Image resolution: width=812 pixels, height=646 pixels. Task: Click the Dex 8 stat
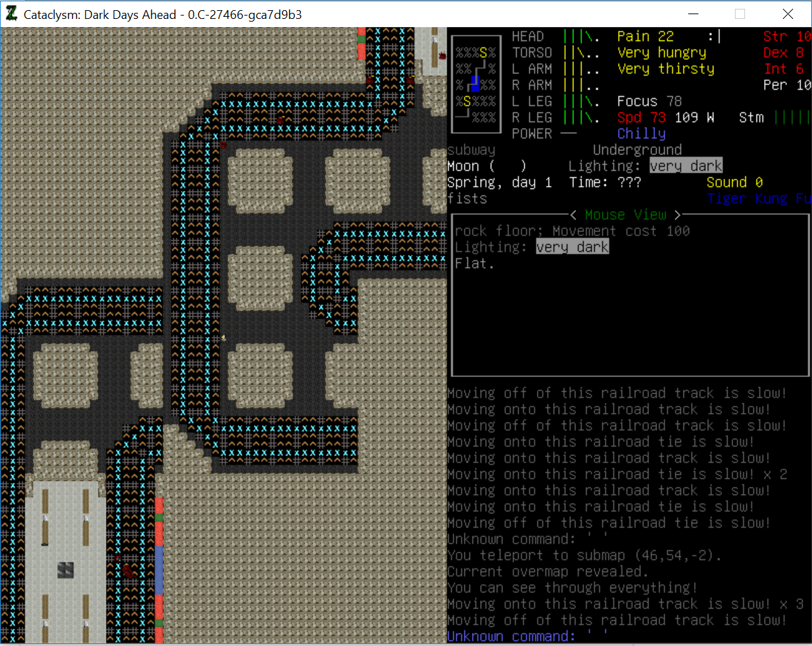[784, 53]
